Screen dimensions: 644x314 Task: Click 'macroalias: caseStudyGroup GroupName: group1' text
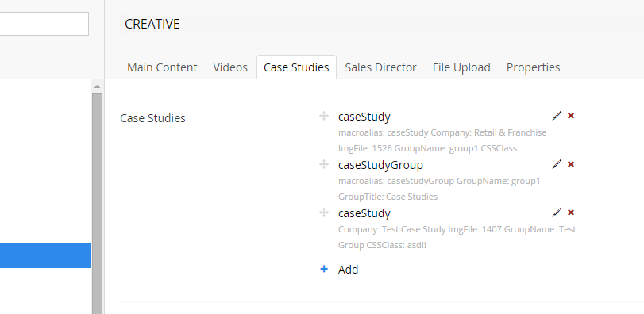439,181
